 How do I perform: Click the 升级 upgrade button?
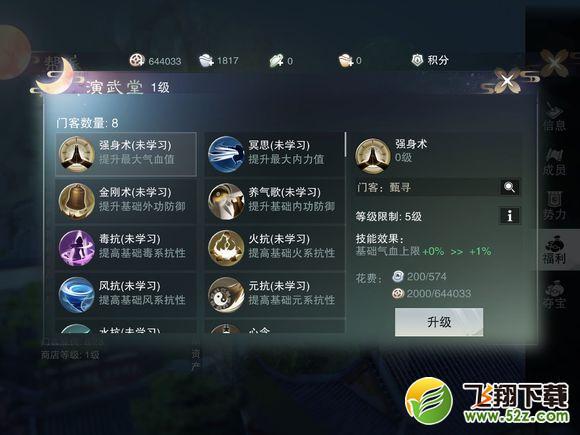click(x=439, y=322)
